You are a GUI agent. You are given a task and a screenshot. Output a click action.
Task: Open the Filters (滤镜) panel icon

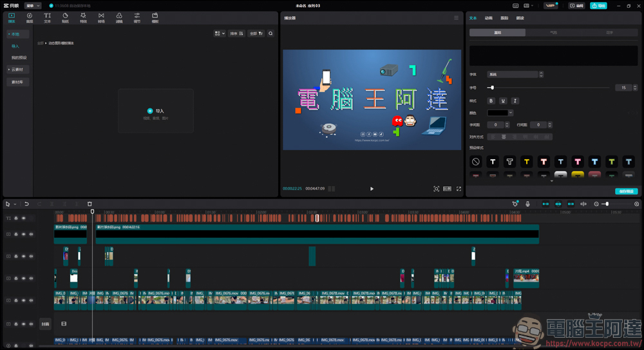[x=119, y=17]
